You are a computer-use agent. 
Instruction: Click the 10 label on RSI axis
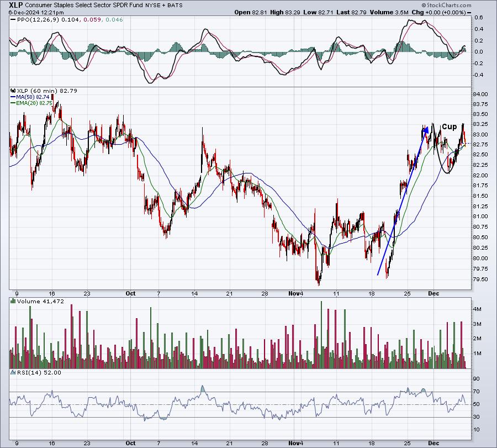click(x=477, y=430)
